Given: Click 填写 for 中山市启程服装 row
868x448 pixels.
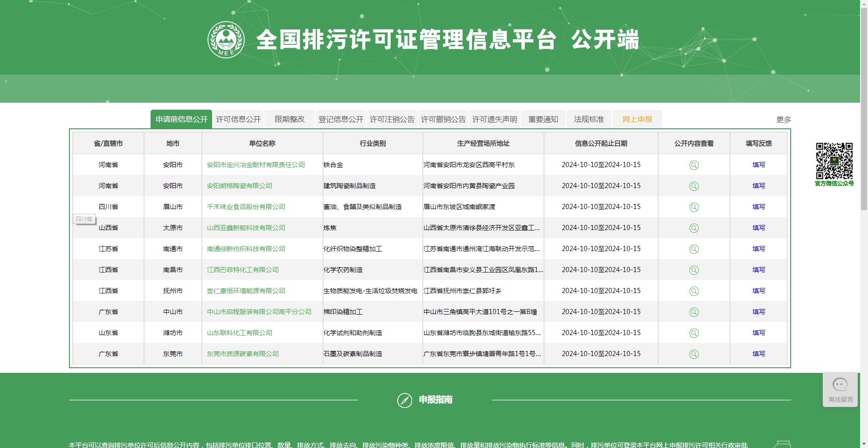Looking at the screenshot, I should 759,312.
